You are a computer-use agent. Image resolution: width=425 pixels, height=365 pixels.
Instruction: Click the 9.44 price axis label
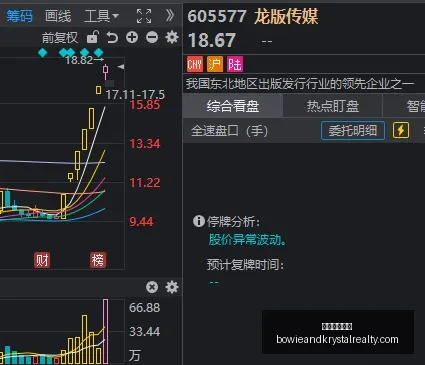(141, 222)
